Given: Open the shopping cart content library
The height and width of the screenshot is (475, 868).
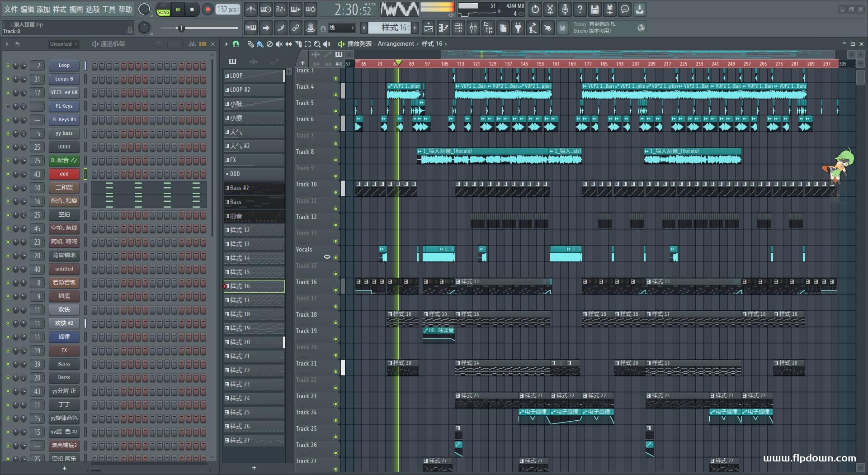Looking at the screenshot, I should coord(562,28).
